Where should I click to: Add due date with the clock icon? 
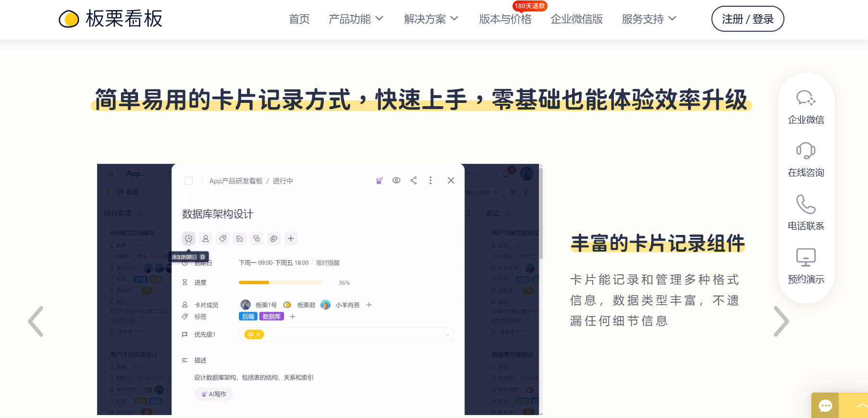click(189, 238)
